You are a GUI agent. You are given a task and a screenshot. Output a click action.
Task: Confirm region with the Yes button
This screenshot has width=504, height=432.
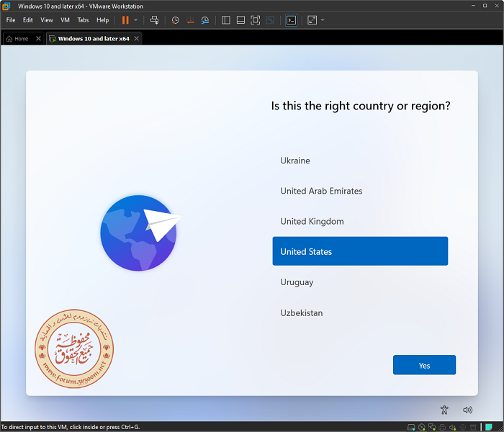424,365
